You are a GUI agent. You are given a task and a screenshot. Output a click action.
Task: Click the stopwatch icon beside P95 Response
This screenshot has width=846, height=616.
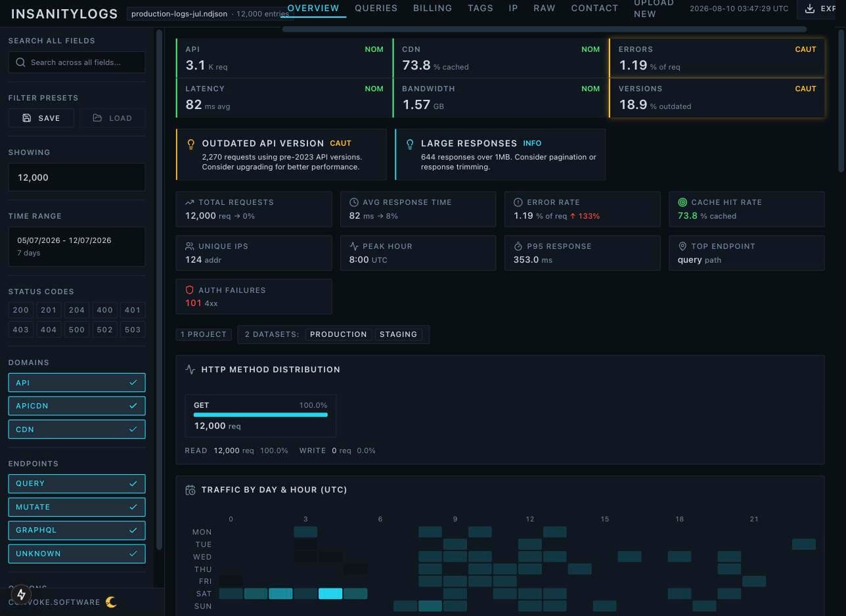point(518,246)
